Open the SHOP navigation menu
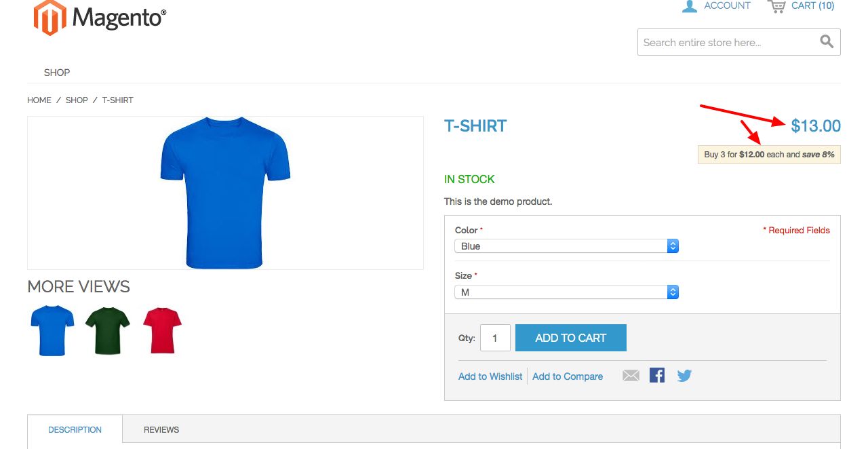The width and height of the screenshot is (868, 449). [57, 73]
